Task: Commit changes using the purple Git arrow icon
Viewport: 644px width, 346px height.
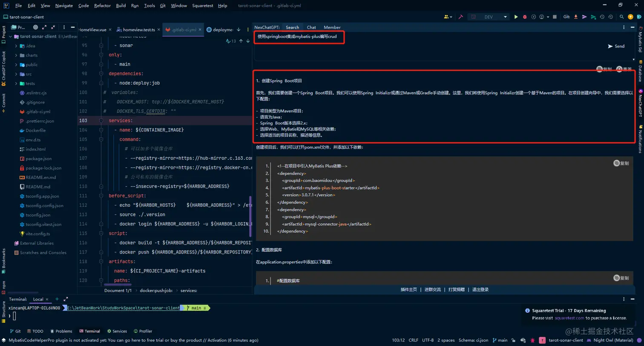Action: pyautogui.click(x=584, y=17)
